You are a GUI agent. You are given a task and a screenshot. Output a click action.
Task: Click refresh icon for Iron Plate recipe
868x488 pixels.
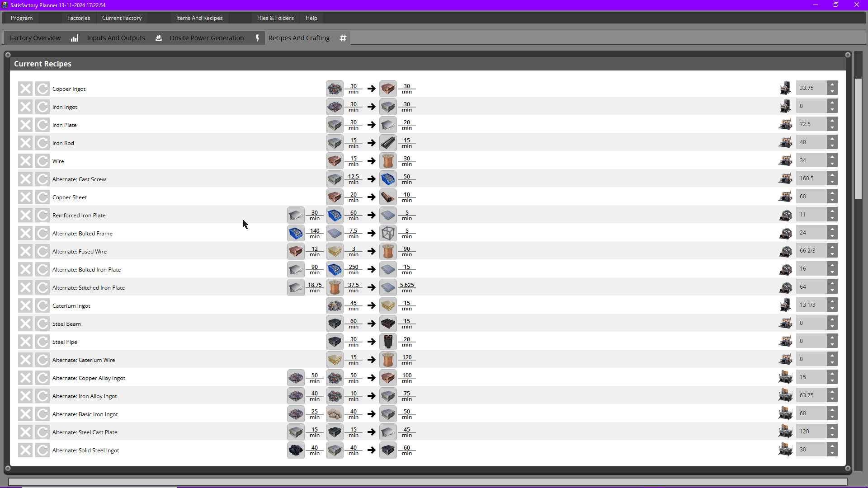(42, 125)
